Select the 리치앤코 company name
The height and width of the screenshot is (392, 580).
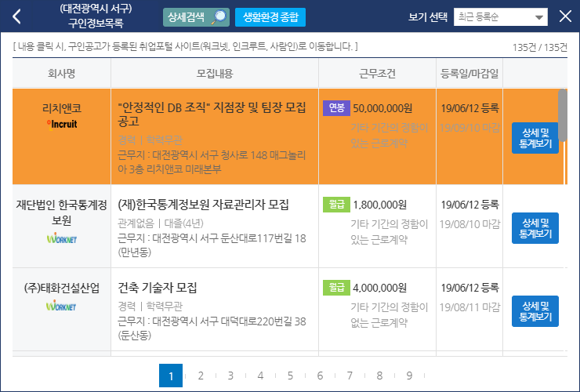(x=62, y=108)
